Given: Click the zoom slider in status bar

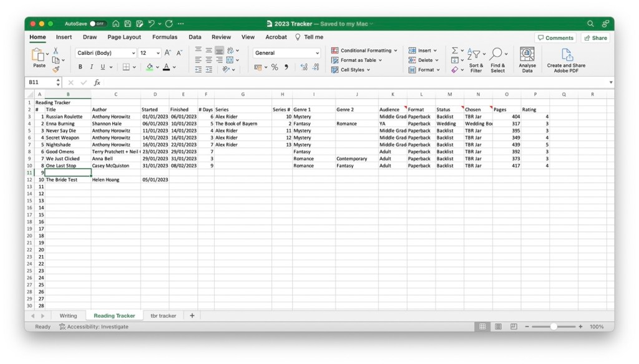Looking at the screenshot, I should 554,327.
